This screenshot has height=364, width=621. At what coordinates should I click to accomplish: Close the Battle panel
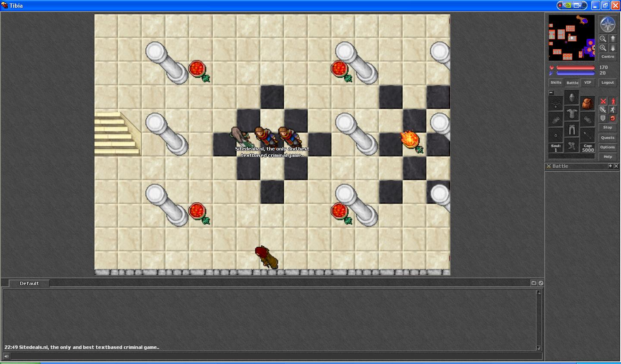(x=616, y=166)
